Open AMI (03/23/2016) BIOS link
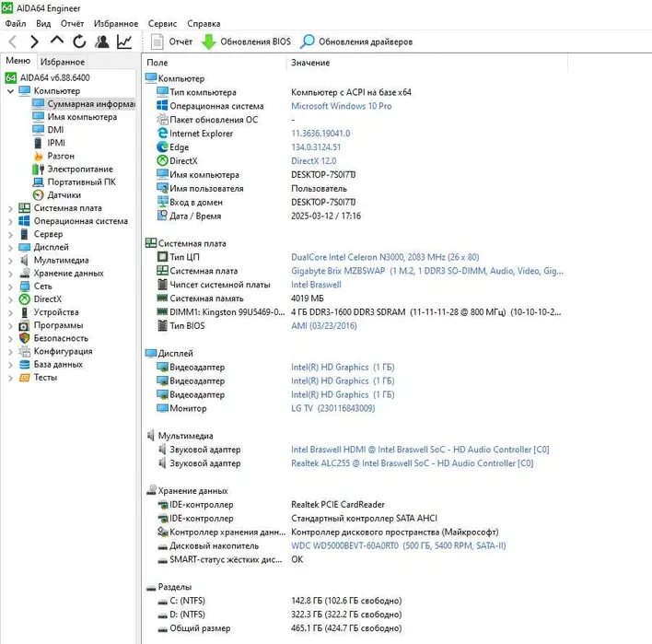 (x=324, y=326)
